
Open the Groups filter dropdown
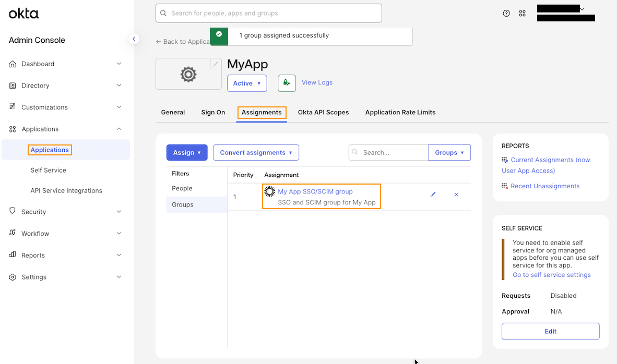449,152
